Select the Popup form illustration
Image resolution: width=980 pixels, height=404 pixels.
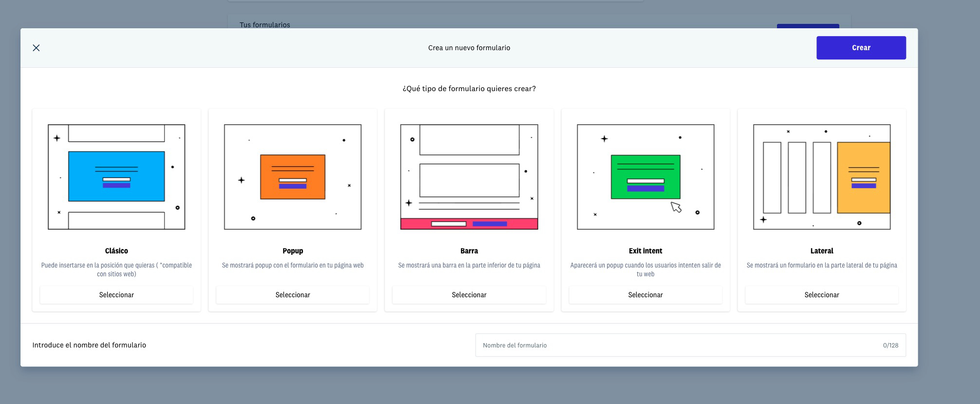(x=293, y=177)
